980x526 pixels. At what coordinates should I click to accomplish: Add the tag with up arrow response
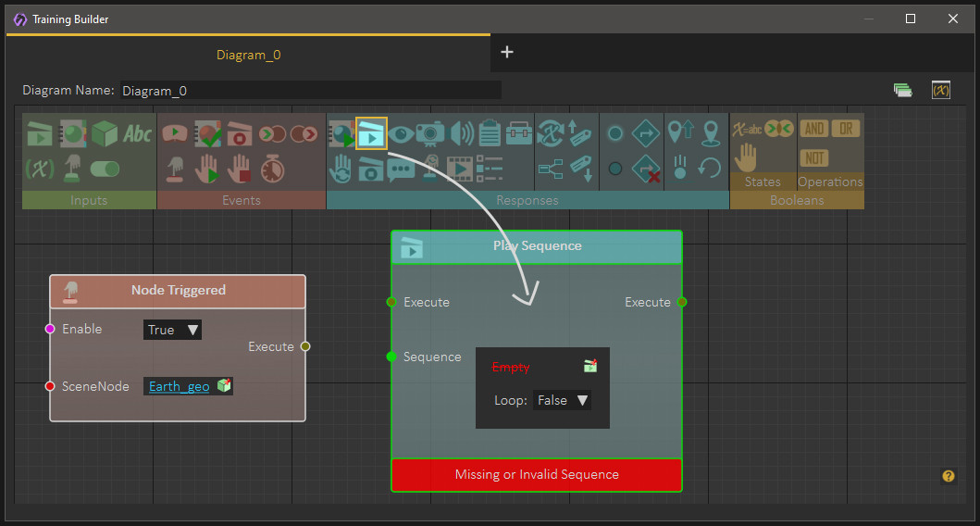point(579,133)
